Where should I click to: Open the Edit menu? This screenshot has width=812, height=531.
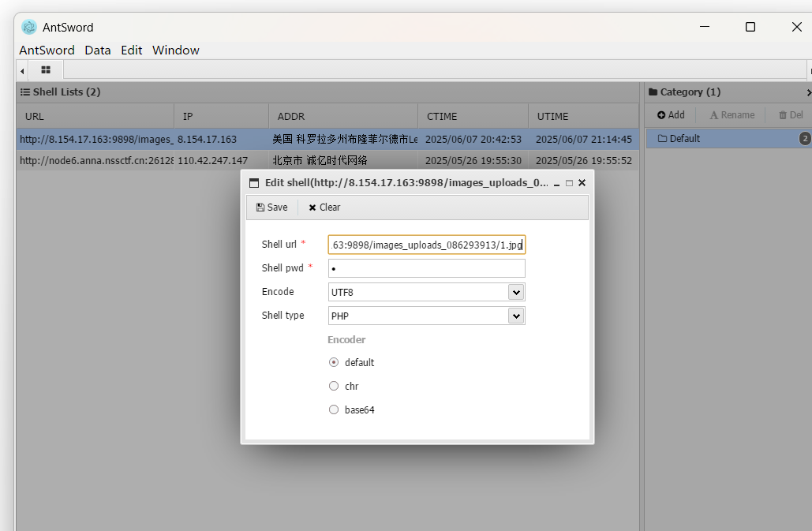point(132,50)
